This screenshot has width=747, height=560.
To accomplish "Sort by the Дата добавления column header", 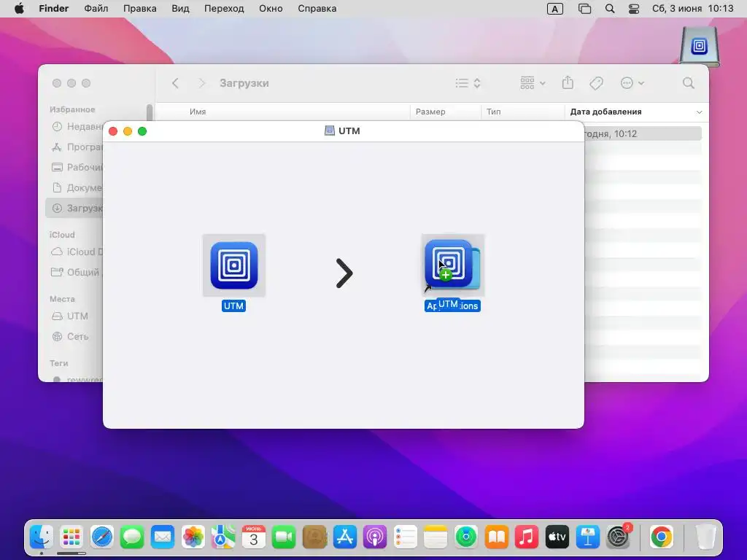I will (x=605, y=112).
